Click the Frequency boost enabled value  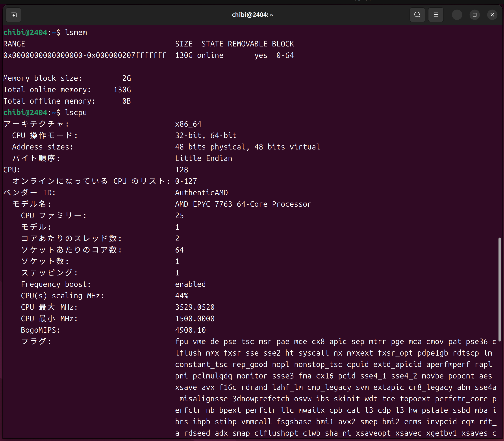(x=190, y=284)
